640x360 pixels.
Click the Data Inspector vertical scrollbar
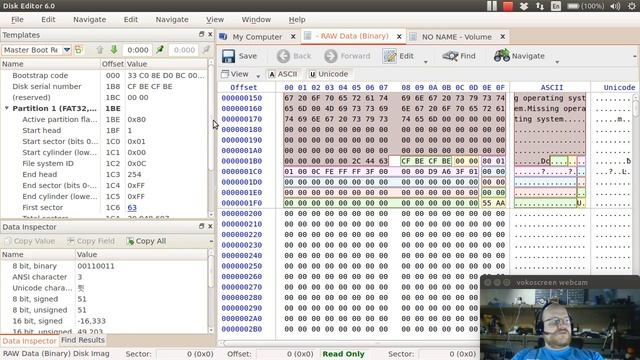tap(211, 292)
